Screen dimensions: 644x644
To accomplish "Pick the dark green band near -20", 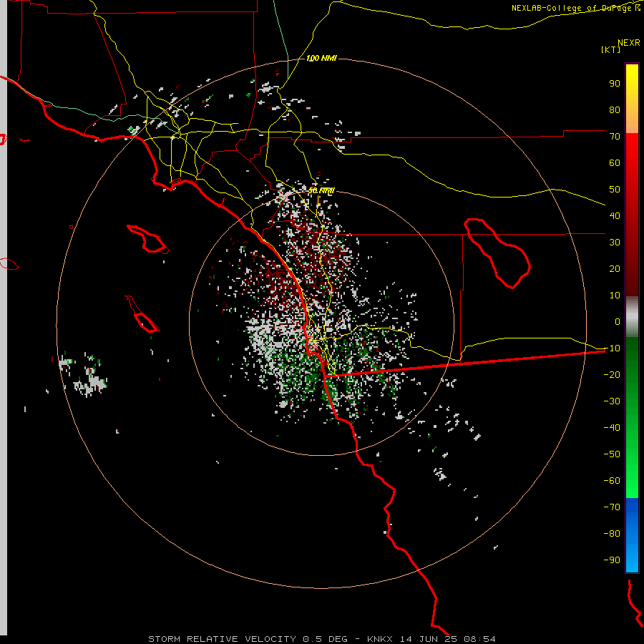I will 632,370.
